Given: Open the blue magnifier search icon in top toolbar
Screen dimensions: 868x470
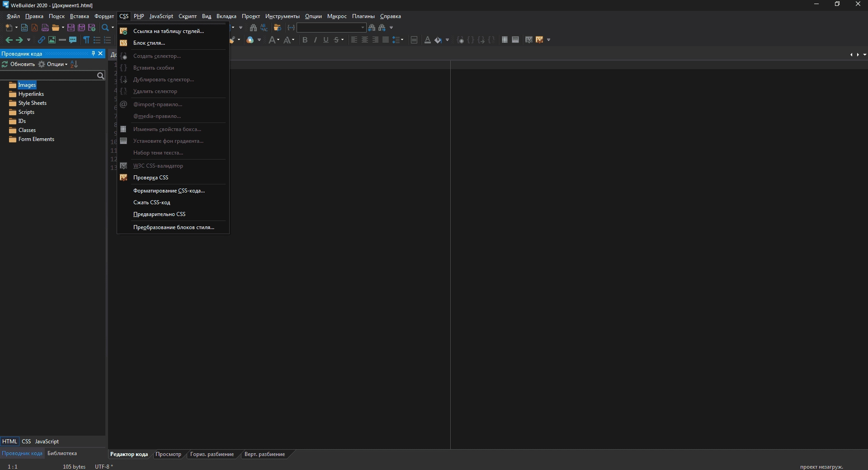Looking at the screenshot, I should point(105,28).
